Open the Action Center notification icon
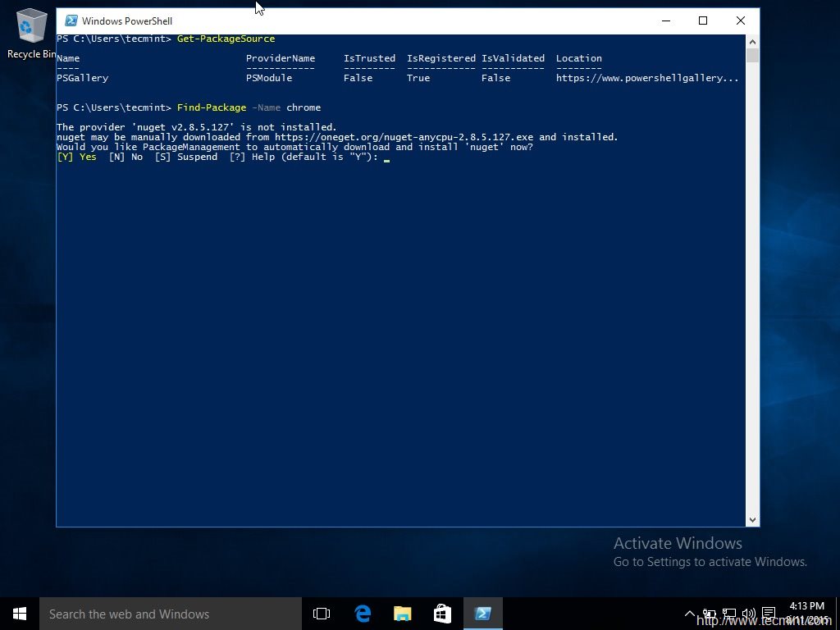 (x=768, y=613)
